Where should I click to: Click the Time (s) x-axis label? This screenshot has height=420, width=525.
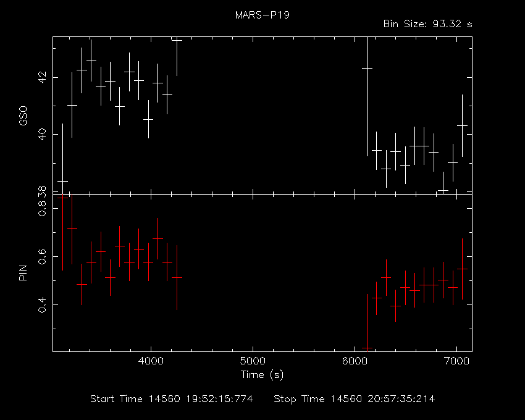click(x=262, y=374)
